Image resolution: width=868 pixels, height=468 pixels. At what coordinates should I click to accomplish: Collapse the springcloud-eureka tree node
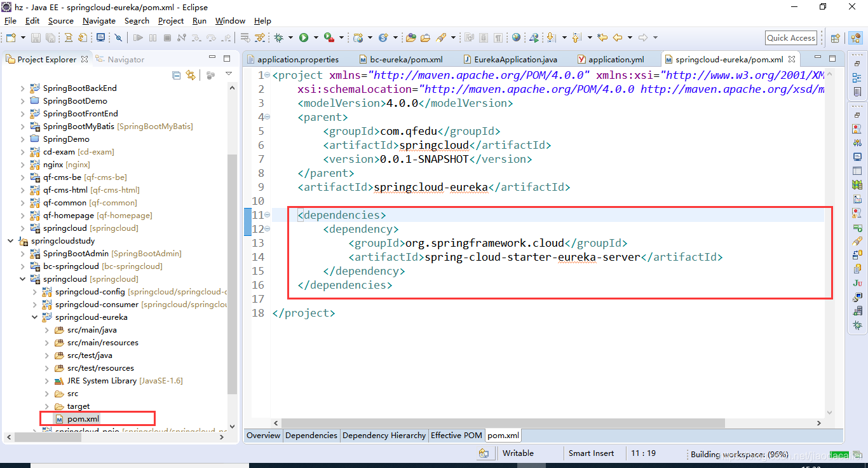pyautogui.click(x=35, y=317)
